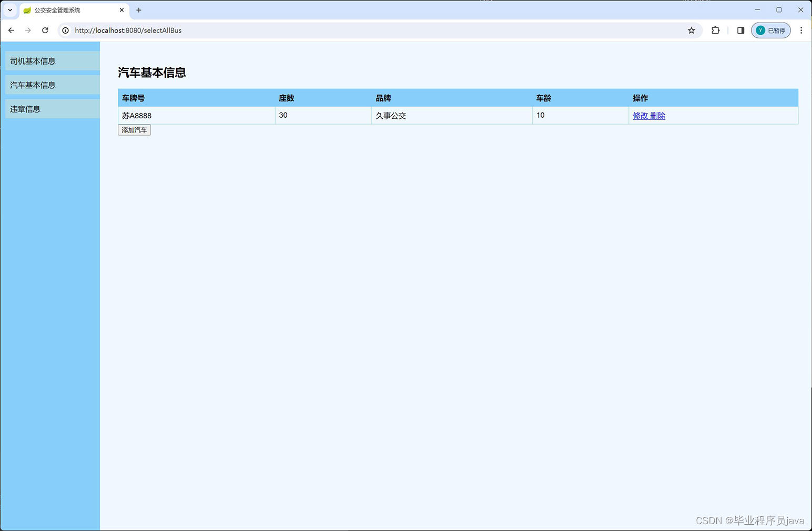812x531 pixels.
Task: Minimize the browser window
Action: point(757,9)
